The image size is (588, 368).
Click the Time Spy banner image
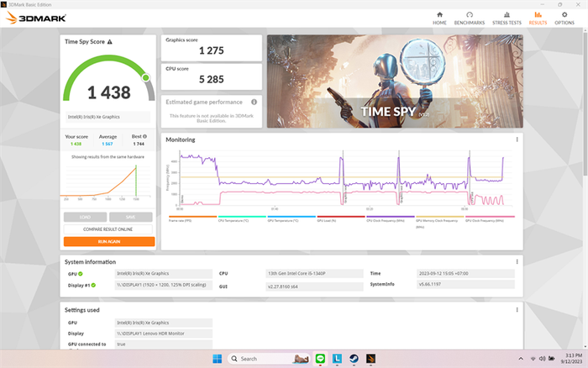pyautogui.click(x=395, y=81)
